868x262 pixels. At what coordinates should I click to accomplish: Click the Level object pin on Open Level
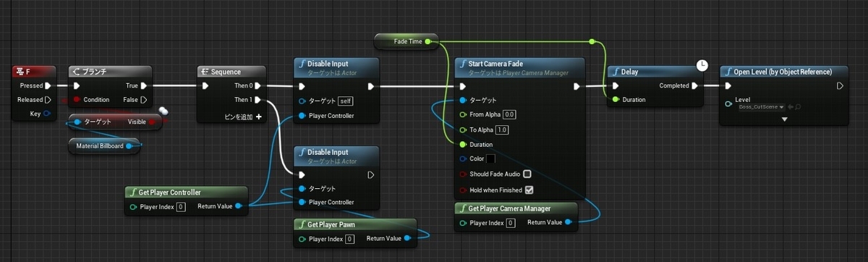728,104
